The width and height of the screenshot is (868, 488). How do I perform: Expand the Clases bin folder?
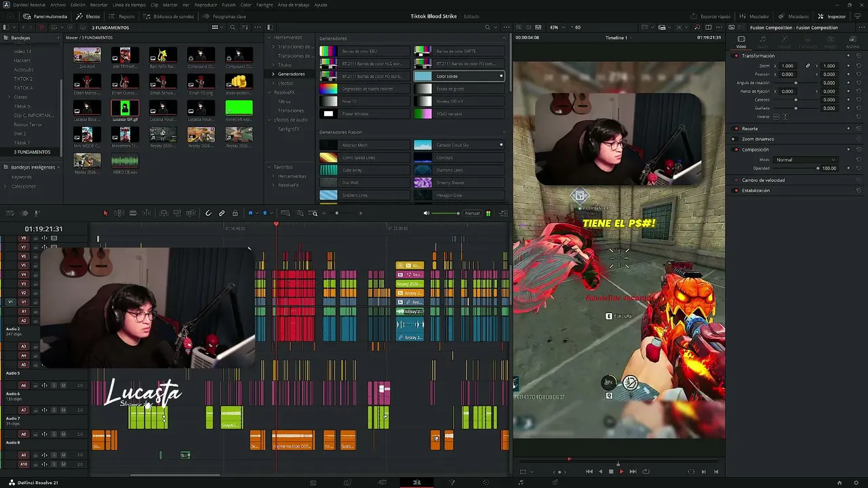[10, 97]
